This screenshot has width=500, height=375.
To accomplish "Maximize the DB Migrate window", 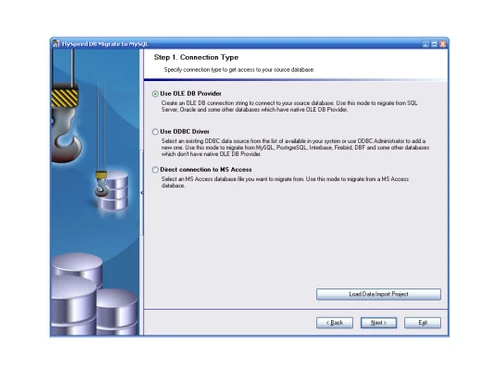I will 434,44.
